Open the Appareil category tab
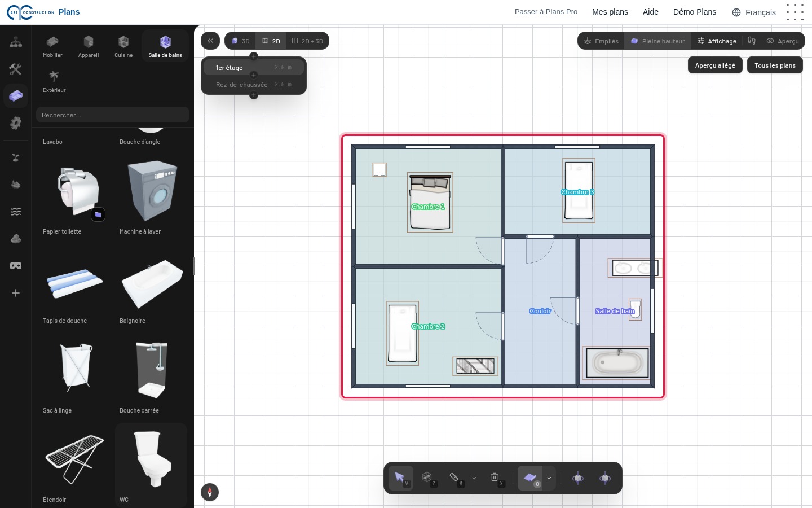Screen dimensions: 812x508 89,46
